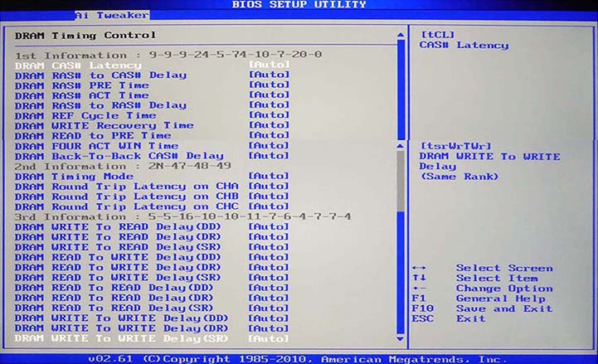This screenshot has width=598, height=364.
Task: Click the Select Screen arrows hint
Action: pyautogui.click(x=483, y=269)
